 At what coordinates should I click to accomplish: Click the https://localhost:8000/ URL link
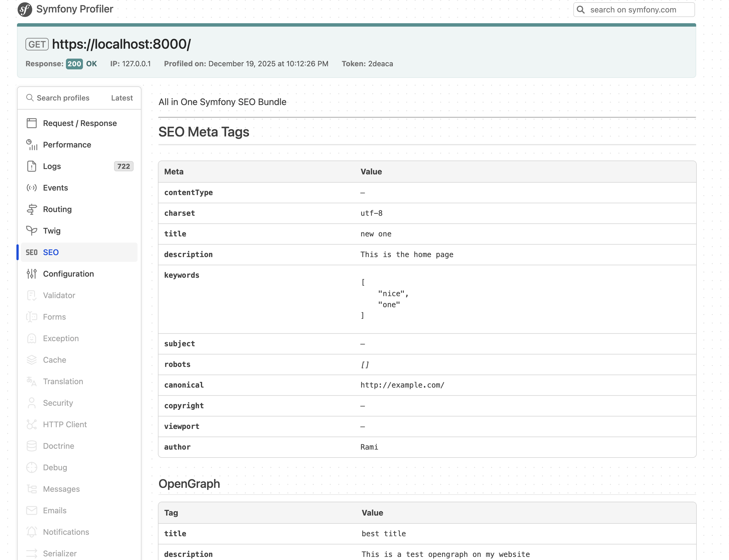[121, 44]
